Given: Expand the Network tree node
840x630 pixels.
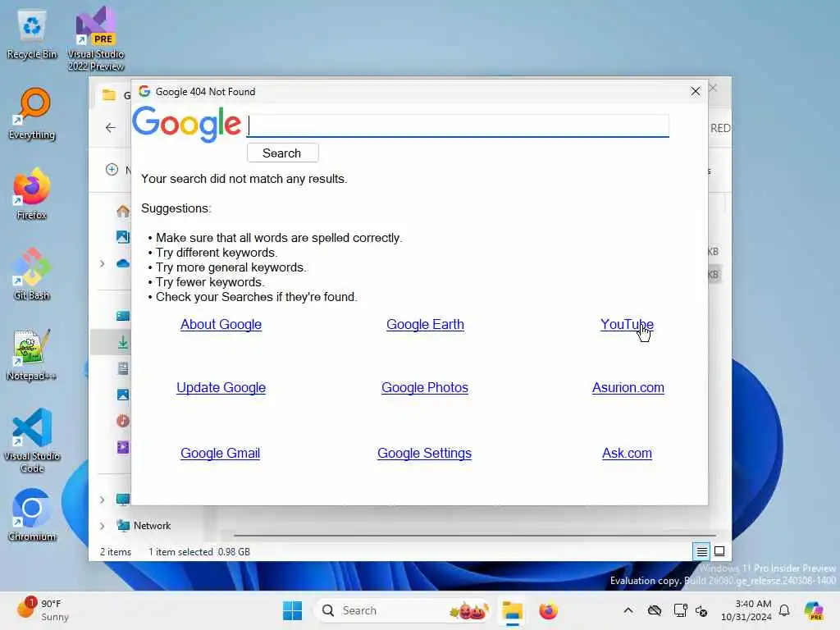Looking at the screenshot, I should (103, 526).
